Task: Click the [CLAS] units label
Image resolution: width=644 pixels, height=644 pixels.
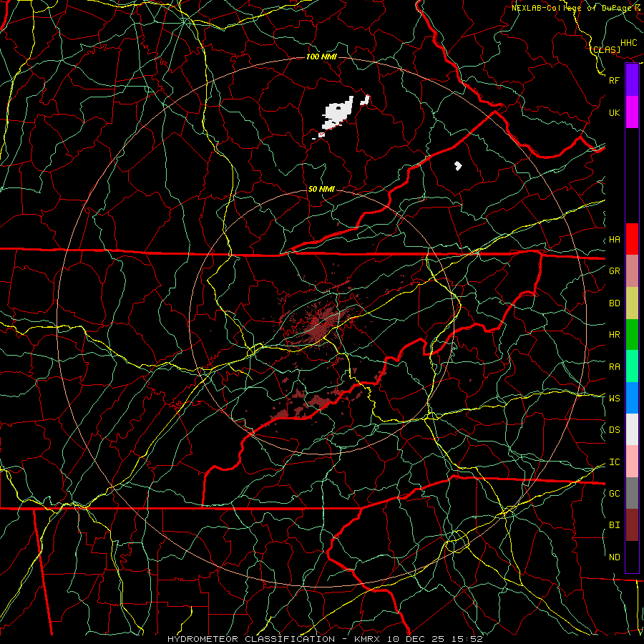Action: 605,50
